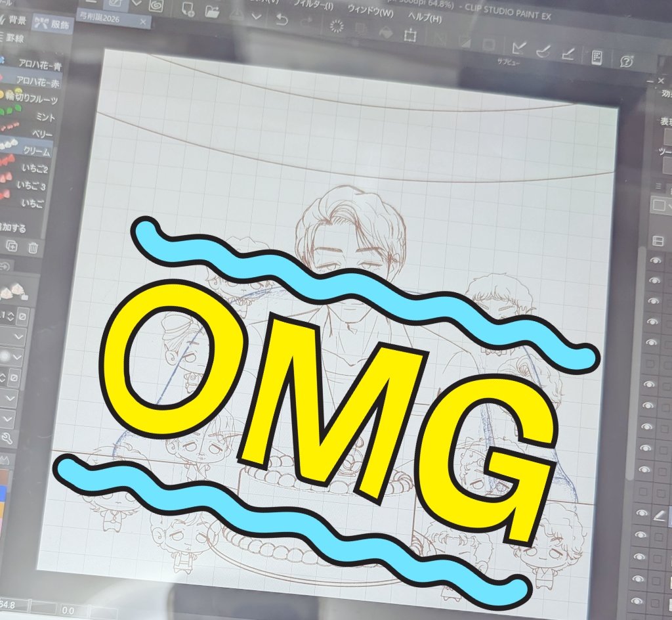Open the ヘルプ(H) menu
The image size is (672, 620).
425,18
